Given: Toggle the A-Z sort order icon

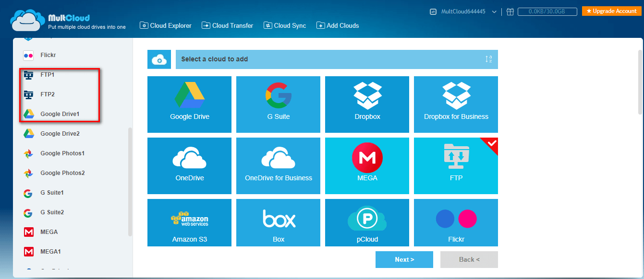Looking at the screenshot, I should point(488,59).
